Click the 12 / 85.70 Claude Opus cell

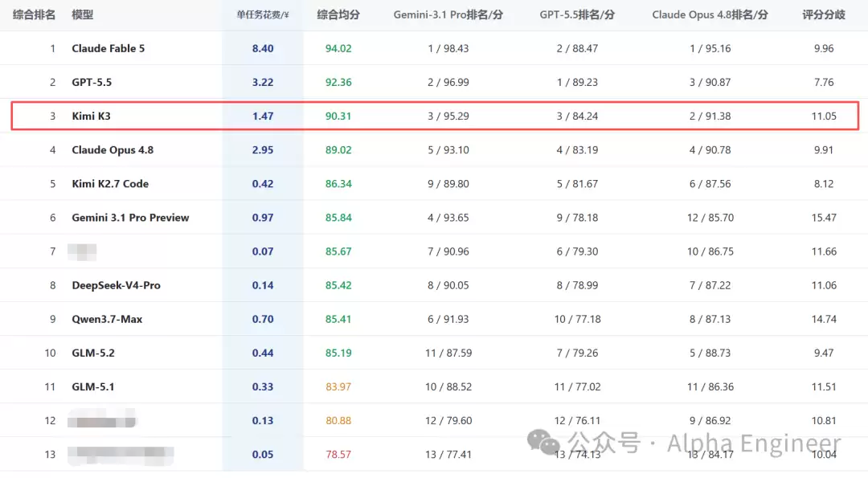tap(710, 218)
